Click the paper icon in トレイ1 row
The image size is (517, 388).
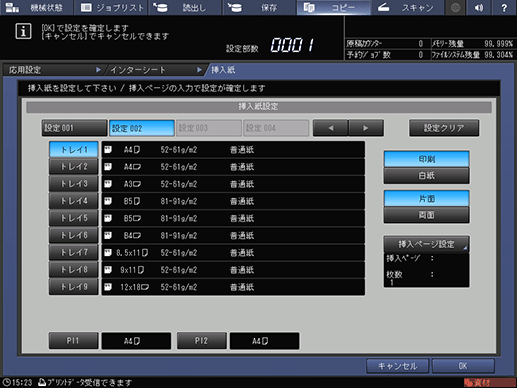(x=108, y=150)
